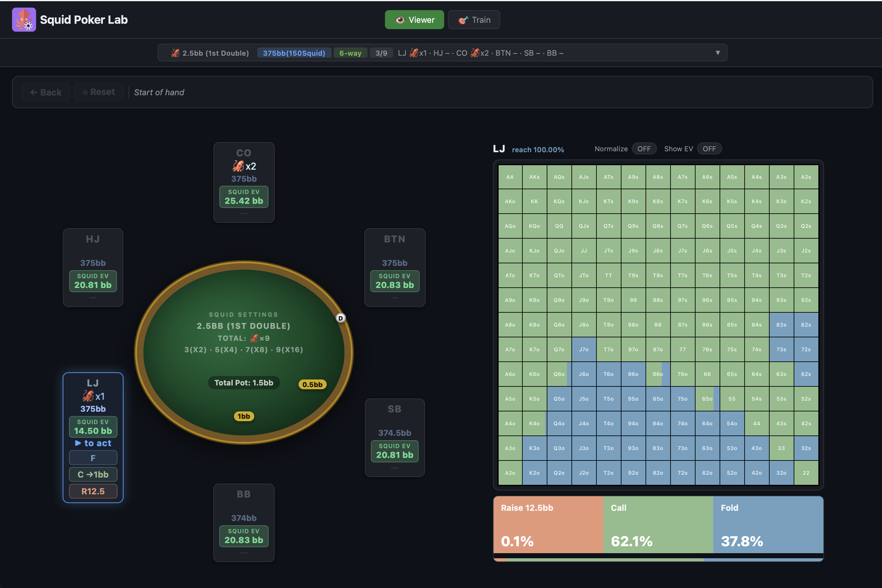Select the AA cell in range grid

coord(510,177)
